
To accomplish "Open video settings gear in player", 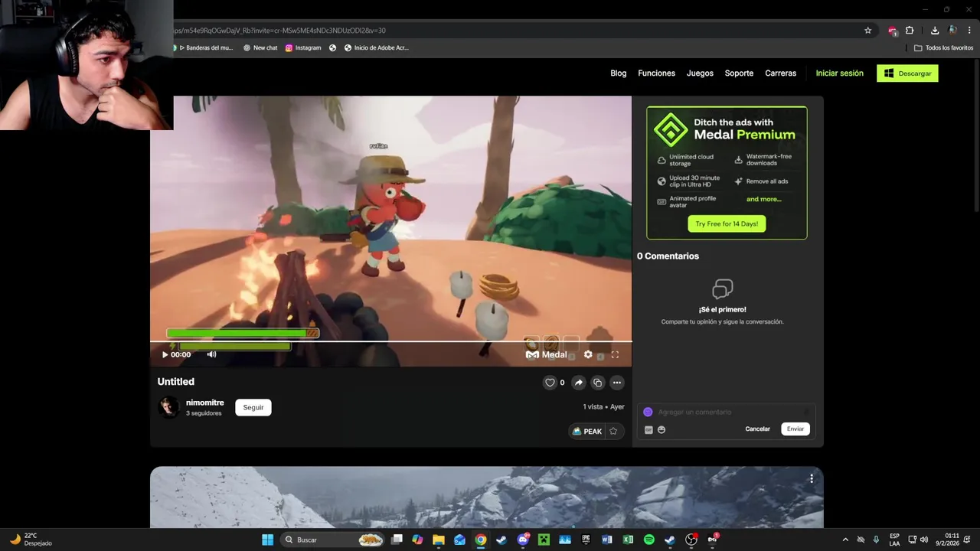I will pyautogui.click(x=588, y=354).
